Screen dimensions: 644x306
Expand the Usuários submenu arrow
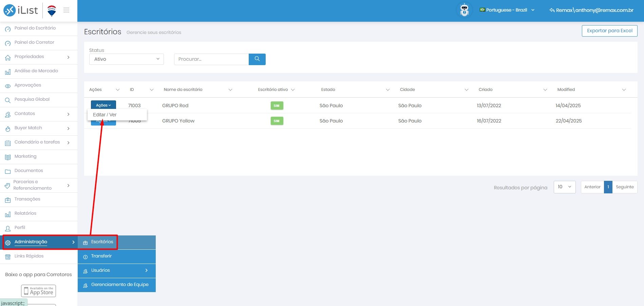tap(147, 270)
